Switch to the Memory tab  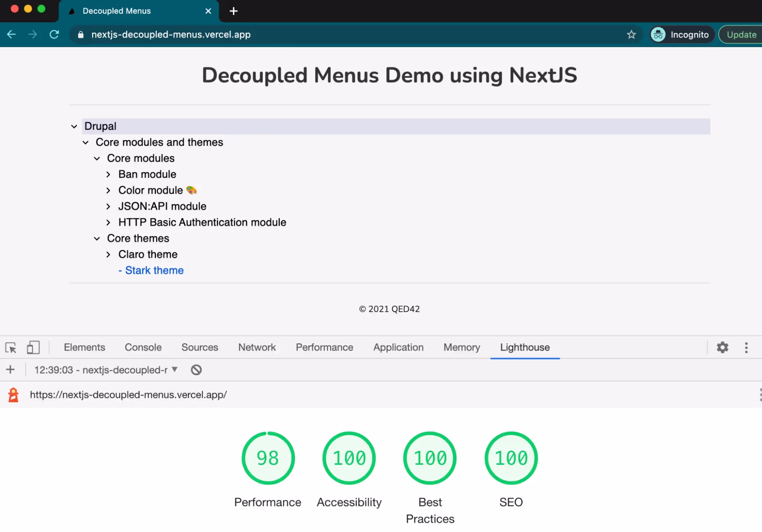coord(462,348)
